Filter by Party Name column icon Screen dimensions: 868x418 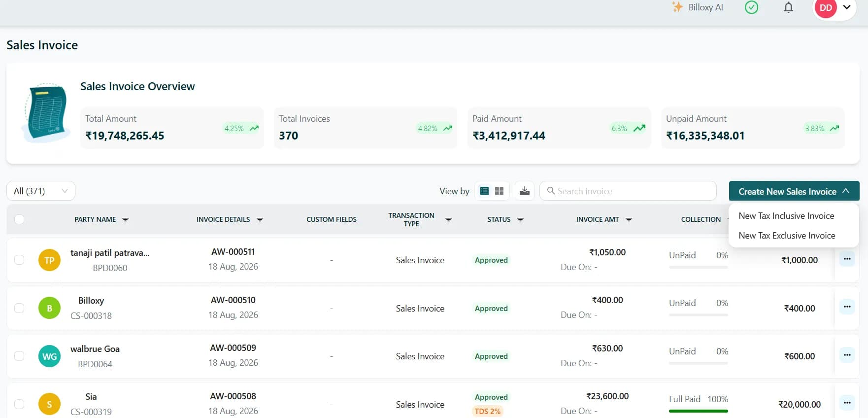125,219
